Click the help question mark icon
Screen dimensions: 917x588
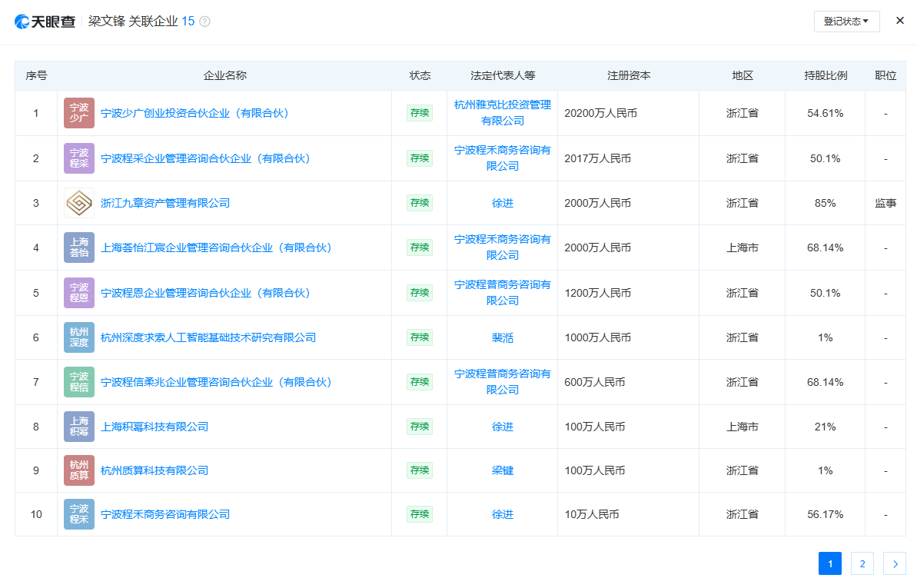[204, 22]
